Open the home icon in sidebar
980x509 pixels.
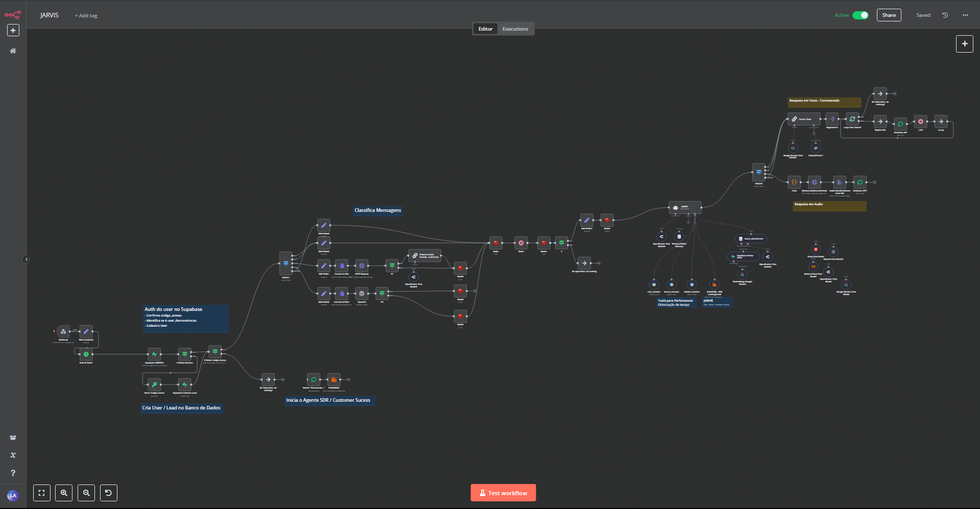tap(13, 51)
